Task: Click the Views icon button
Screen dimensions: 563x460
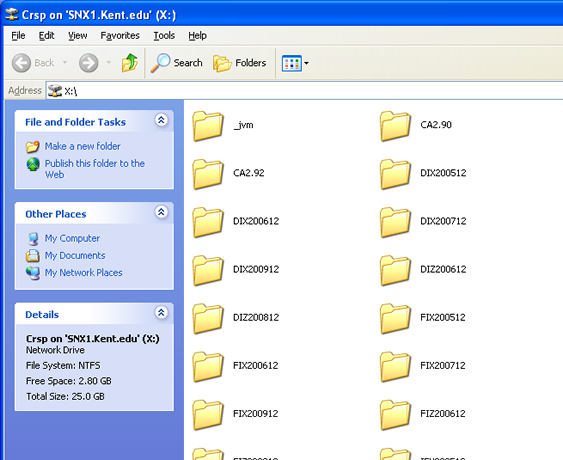Action: point(291,64)
